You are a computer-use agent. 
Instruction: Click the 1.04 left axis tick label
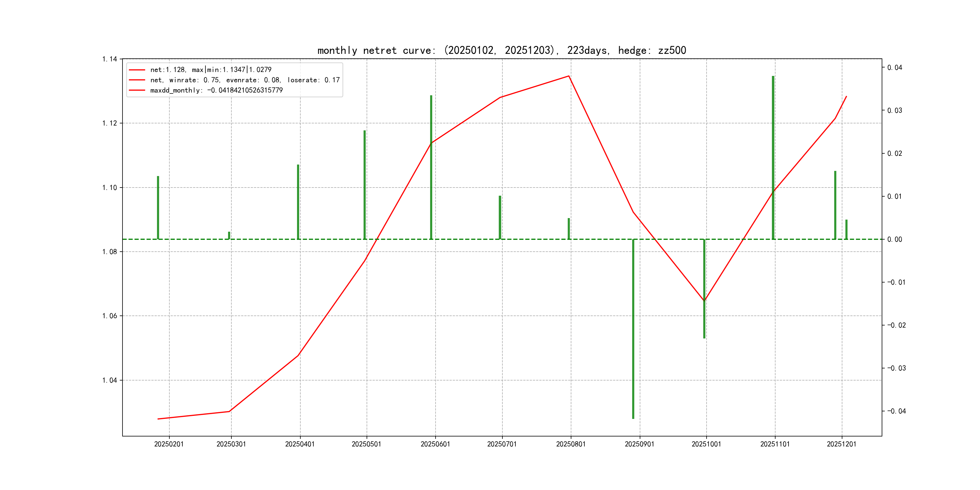109,380
